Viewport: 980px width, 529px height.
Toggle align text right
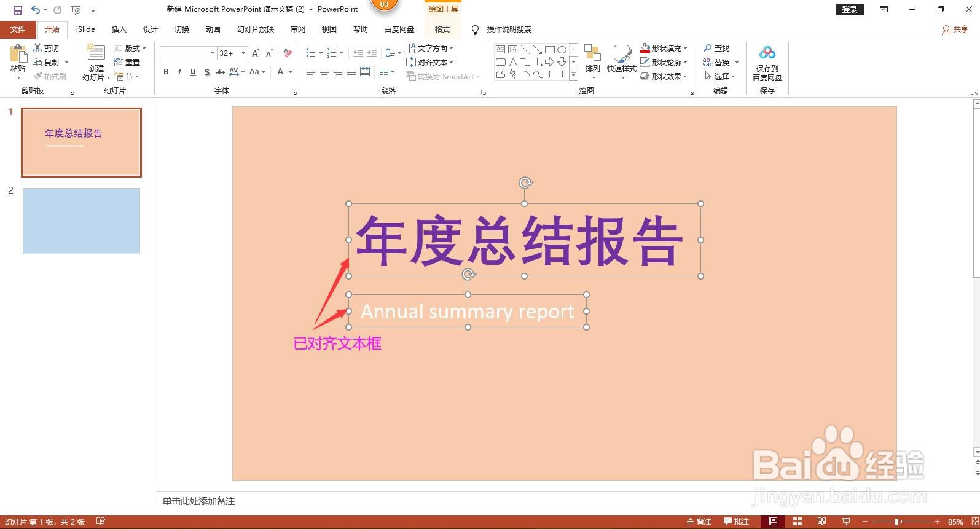(338, 72)
